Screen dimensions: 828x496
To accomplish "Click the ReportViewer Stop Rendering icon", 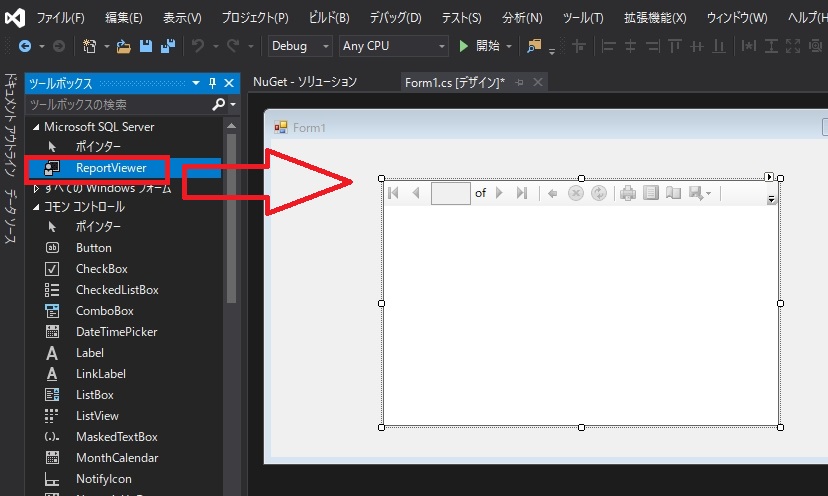I will point(576,193).
